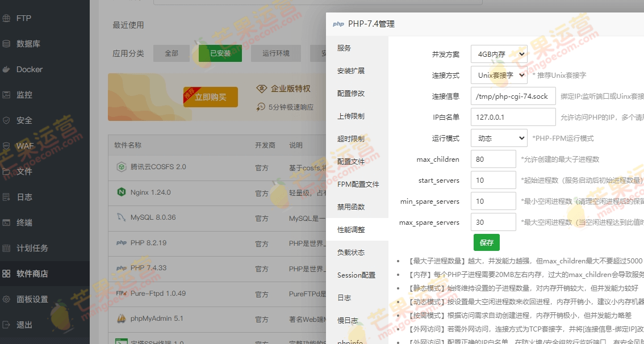The width and height of the screenshot is (644, 344).
Task: Filter by installed apps category
Action: pos(220,53)
